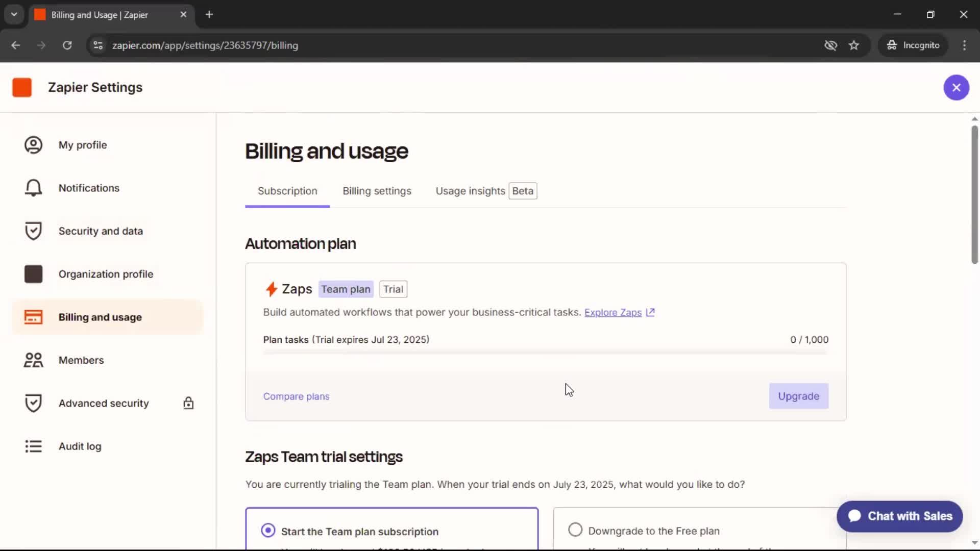Viewport: 980px width, 551px height.
Task: Click the browser forward arrow
Action: click(x=41, y=45)
